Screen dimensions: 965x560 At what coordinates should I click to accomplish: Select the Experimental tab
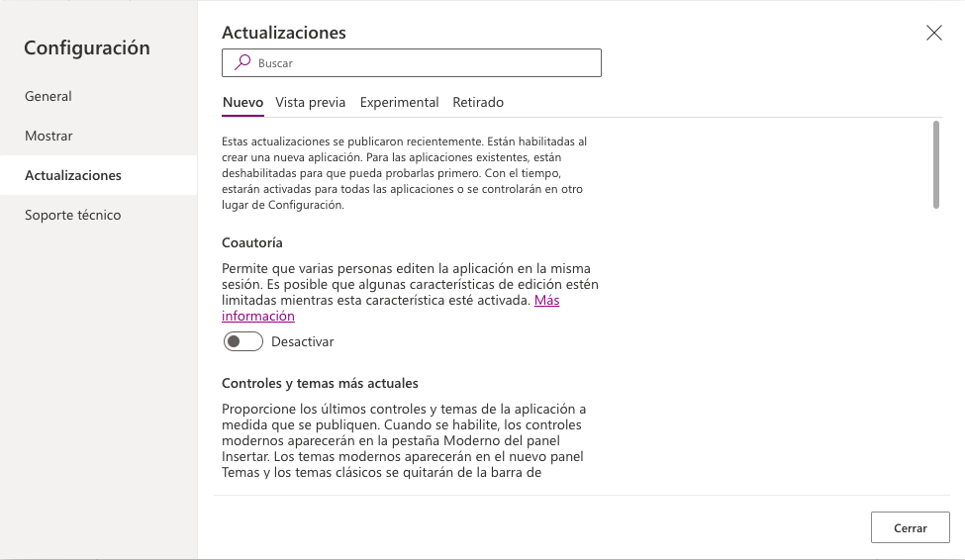pos(399,102)
